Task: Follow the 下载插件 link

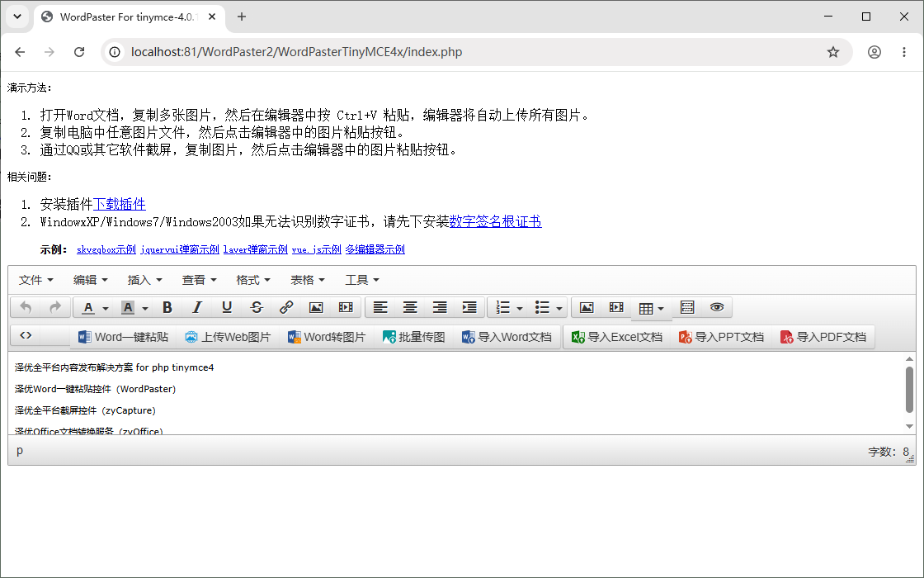Action: pyautogui.click(x=119, y=204)
